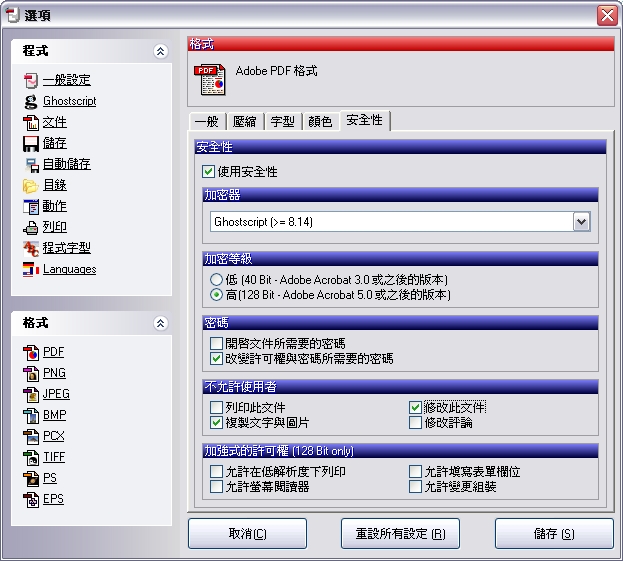Click the 目錄 folder icon
Image resolution: width=623 pixels, height=561 pixels.
pos(31,186)
